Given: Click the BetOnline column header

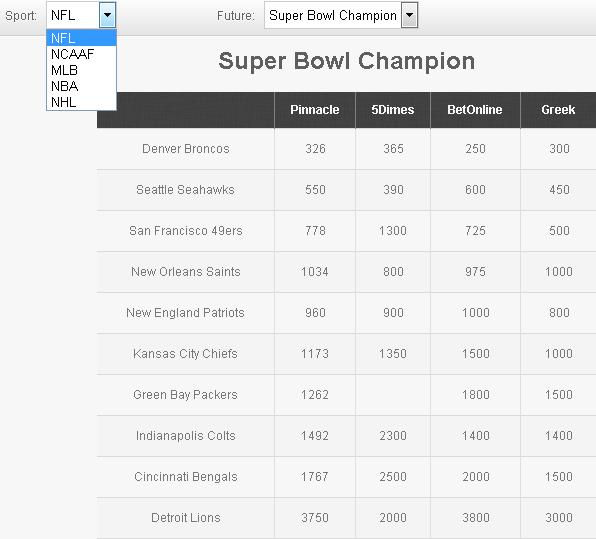Looking at the screenshot, I should tap(475, 110).
